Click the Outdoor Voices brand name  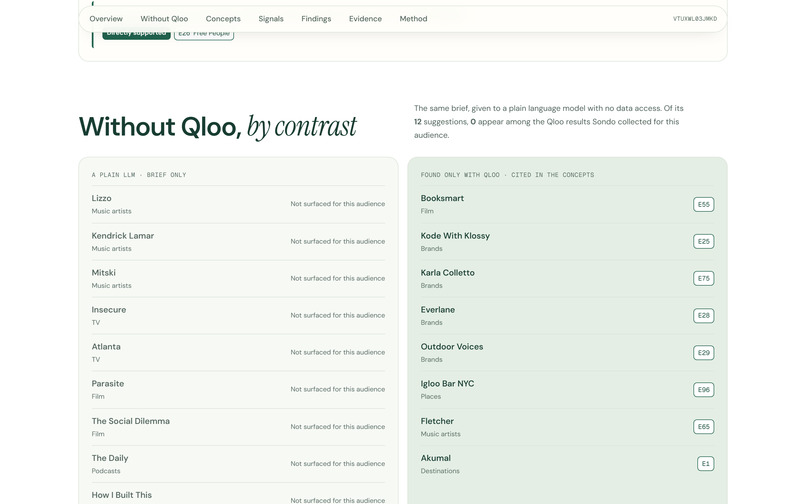click(x=452, y=347)
